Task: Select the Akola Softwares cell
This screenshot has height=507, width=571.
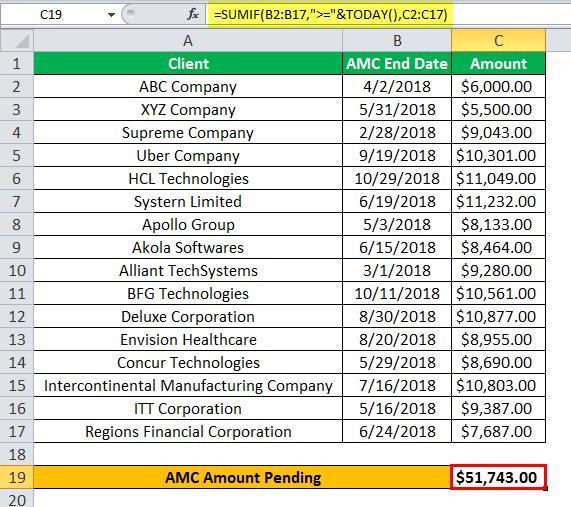Action: point(188,248)
